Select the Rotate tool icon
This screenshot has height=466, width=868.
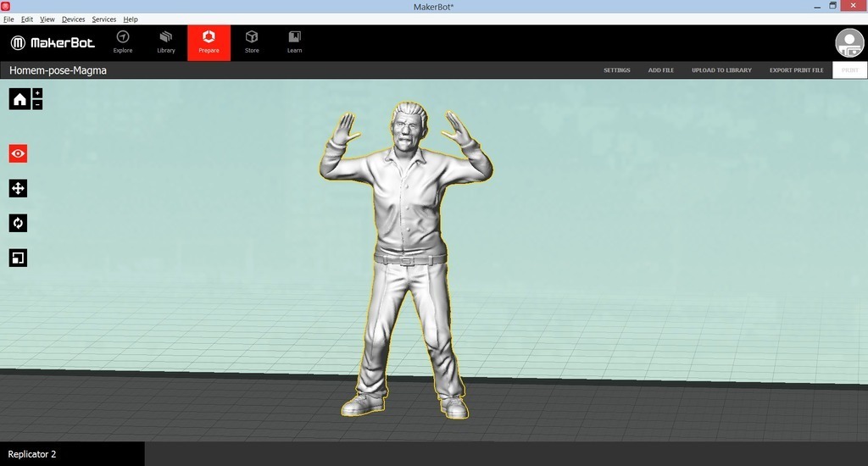pos(19,223)
